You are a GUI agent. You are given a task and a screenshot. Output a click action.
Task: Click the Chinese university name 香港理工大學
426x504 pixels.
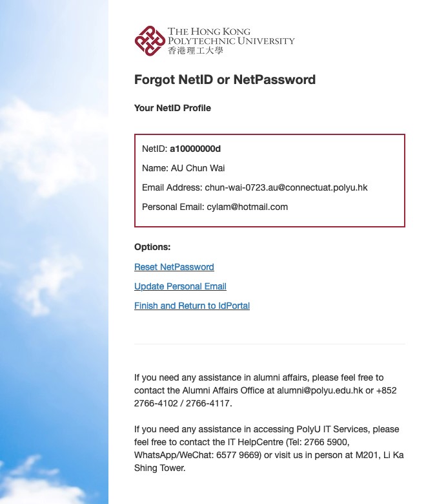click(195, 51)
